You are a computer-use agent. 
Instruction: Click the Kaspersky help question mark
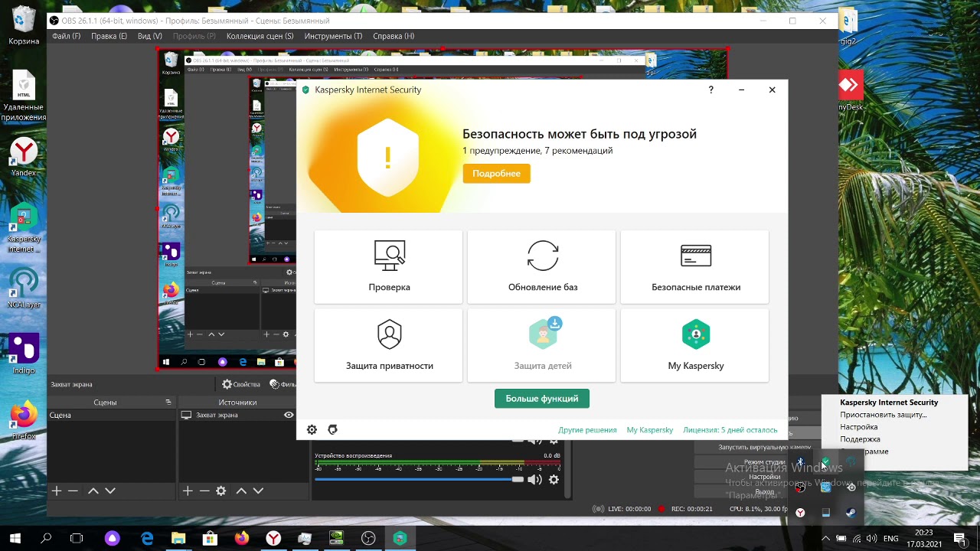(x=710, y=90)
